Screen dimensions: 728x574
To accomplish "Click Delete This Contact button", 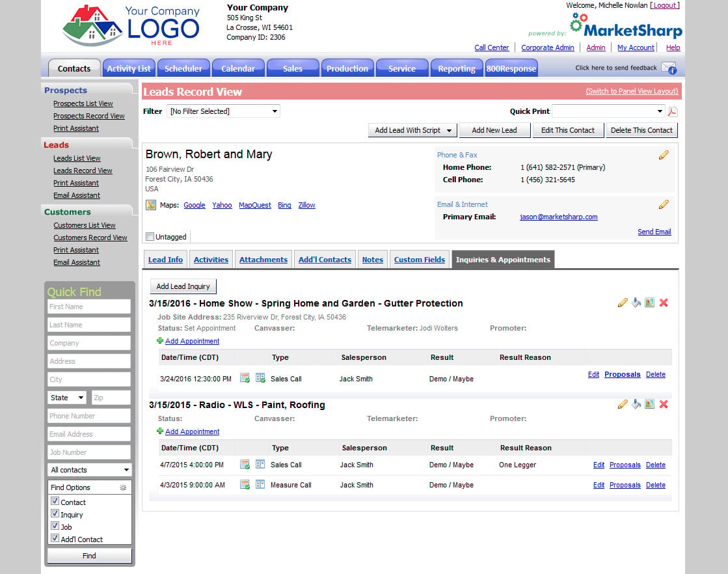I will [x=641, y=131].
